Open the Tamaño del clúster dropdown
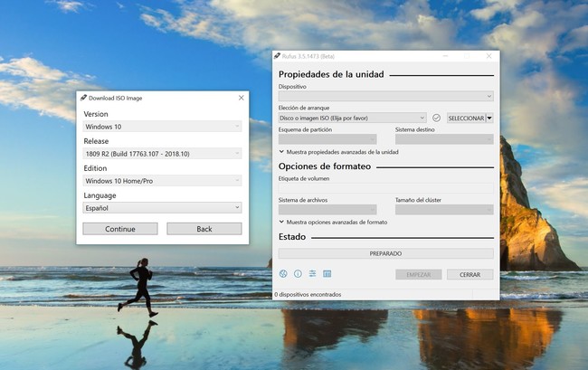This screenshot has height=370, width=588. click(x=444, y=210)
